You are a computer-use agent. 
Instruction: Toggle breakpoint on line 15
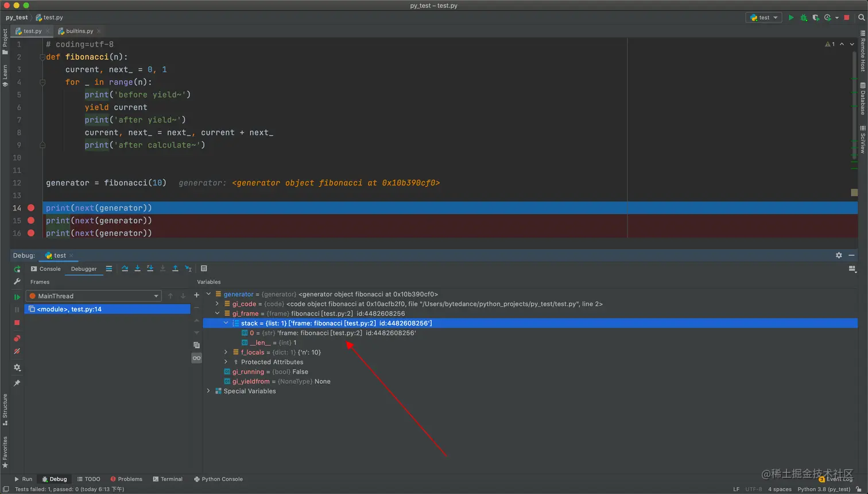[31, 220]
